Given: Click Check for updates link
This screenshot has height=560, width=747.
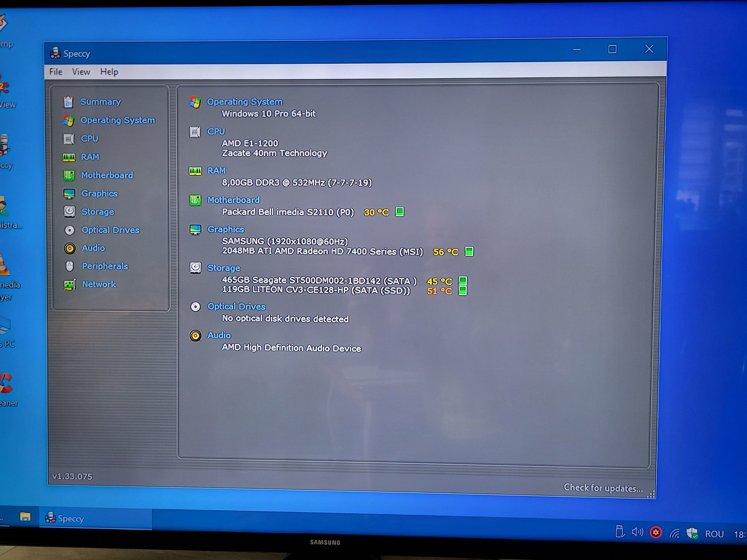Looking at the screenshot, I should point(603,488).
